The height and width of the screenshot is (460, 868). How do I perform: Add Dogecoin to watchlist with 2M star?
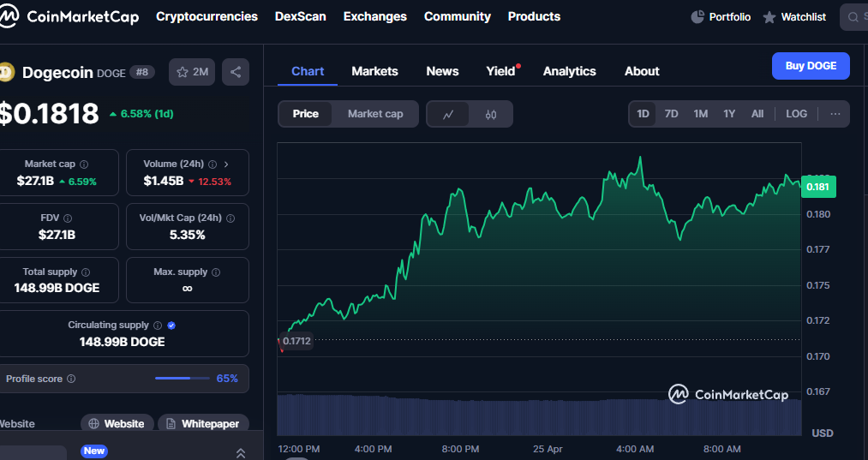click(192, 72)
